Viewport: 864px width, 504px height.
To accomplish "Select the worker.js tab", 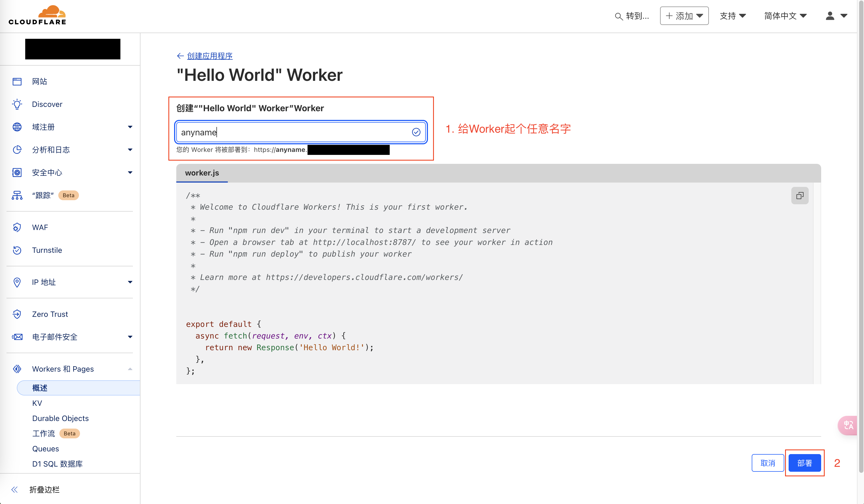I will pyautogui.click(x=202, y=173).
